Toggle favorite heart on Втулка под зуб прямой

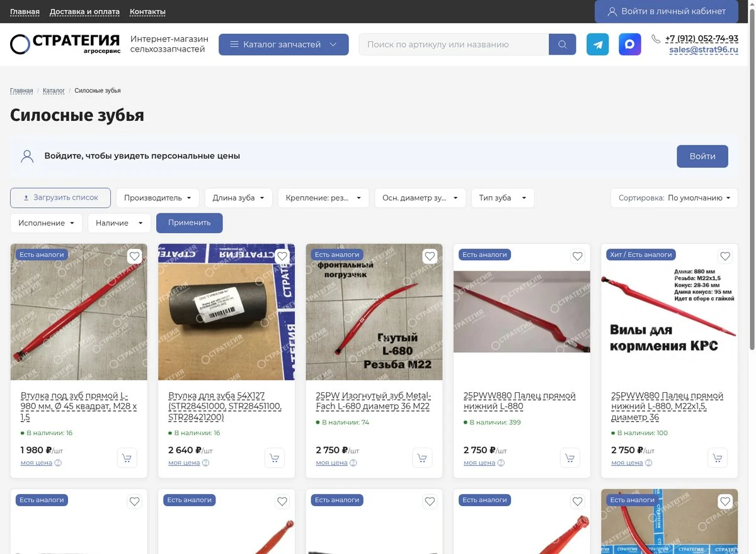134,256
